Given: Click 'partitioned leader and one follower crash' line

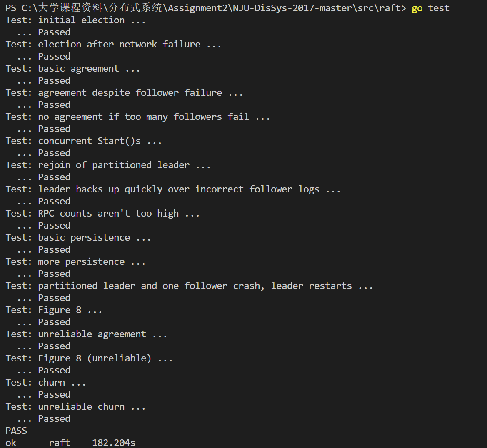Looking at the screenshot, I should tap(189, 286).
